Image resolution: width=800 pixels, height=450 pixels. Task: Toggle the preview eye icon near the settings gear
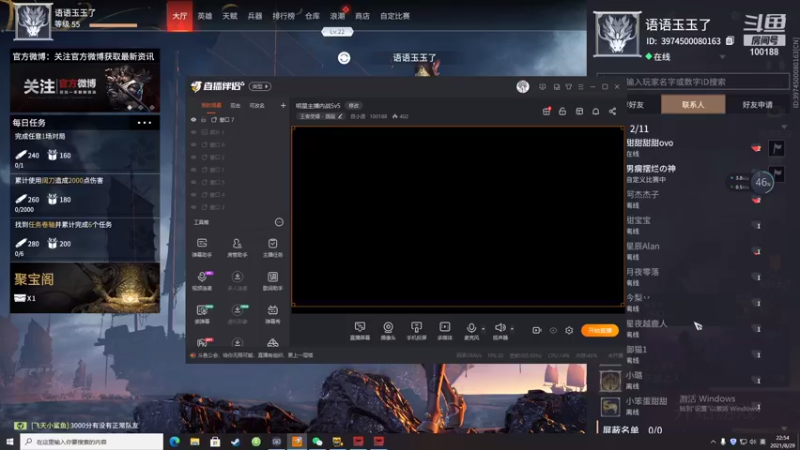553,331
